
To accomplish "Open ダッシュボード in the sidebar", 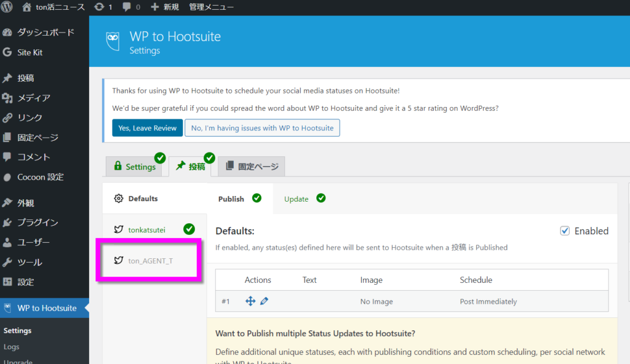I will tap(44, 32).
